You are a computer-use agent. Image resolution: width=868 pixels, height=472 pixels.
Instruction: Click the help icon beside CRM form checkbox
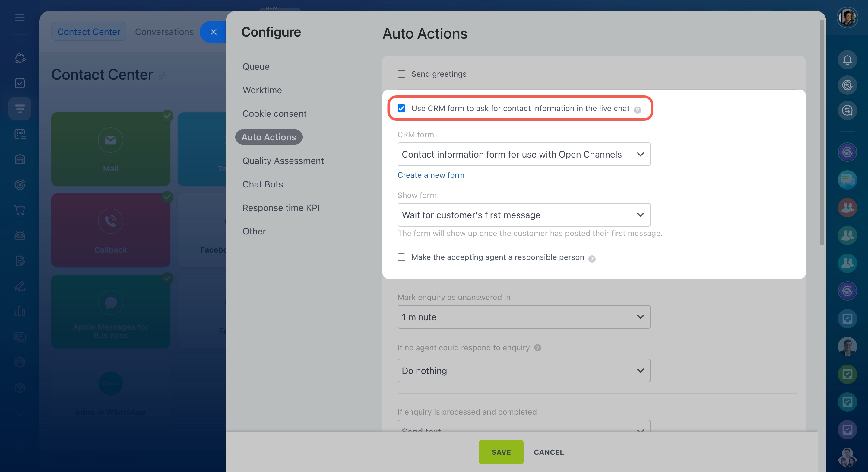click(637, 110)
